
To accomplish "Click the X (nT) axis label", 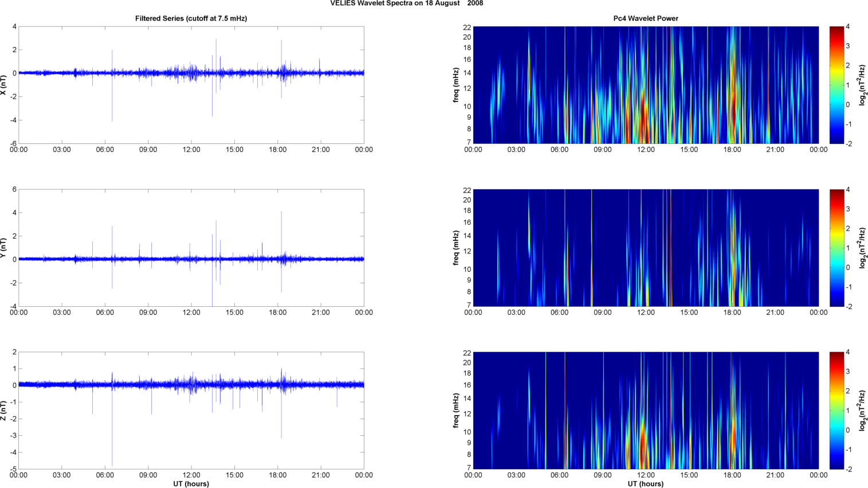I will point(3,85).
